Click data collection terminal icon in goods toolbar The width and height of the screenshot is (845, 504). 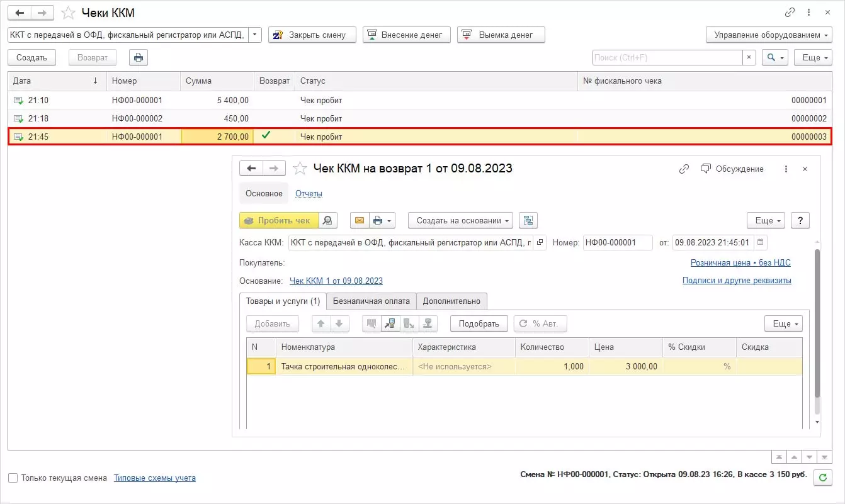coord(390,323)
